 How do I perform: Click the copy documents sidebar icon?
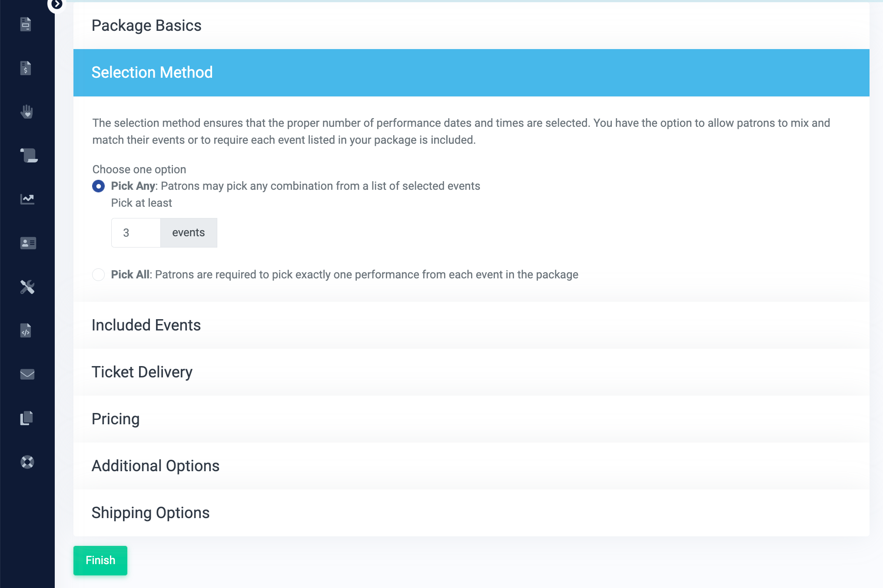pos(27,418)
